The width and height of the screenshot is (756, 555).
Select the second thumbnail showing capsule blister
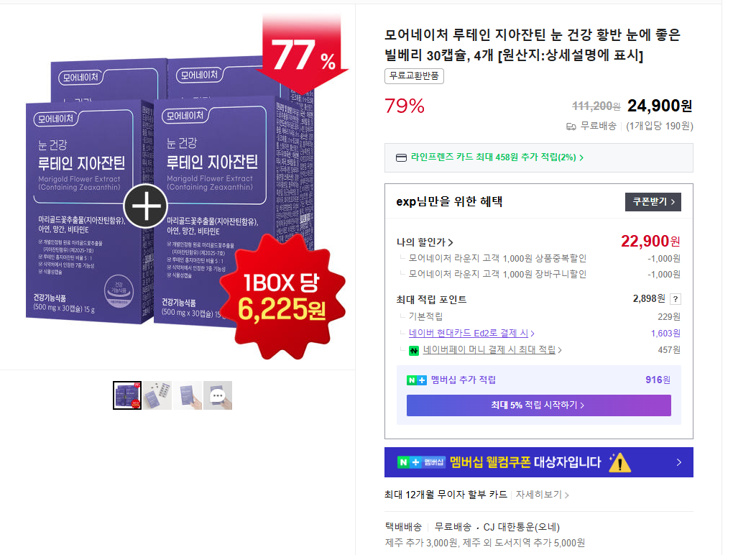[157, 395]
